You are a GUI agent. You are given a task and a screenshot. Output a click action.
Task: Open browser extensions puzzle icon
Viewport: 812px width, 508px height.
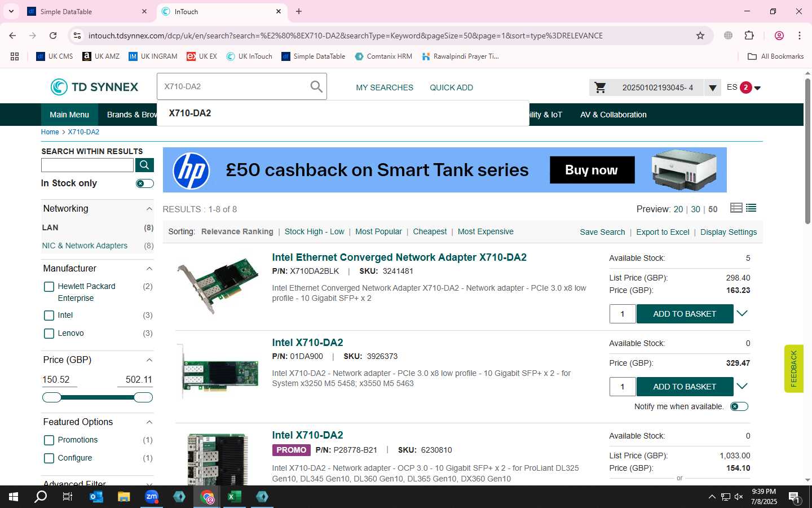click(x=749, y=36)
